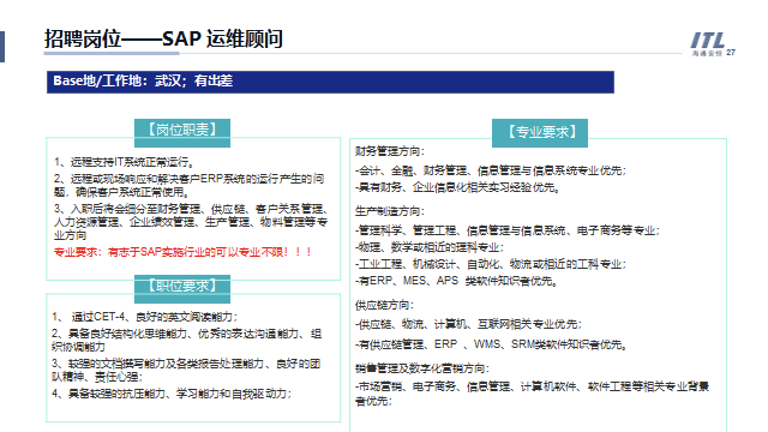The image size is (768, 432).
Task: Click the 【职位要求】 header box
Action: pyautogui.click(x=182, y=289)
